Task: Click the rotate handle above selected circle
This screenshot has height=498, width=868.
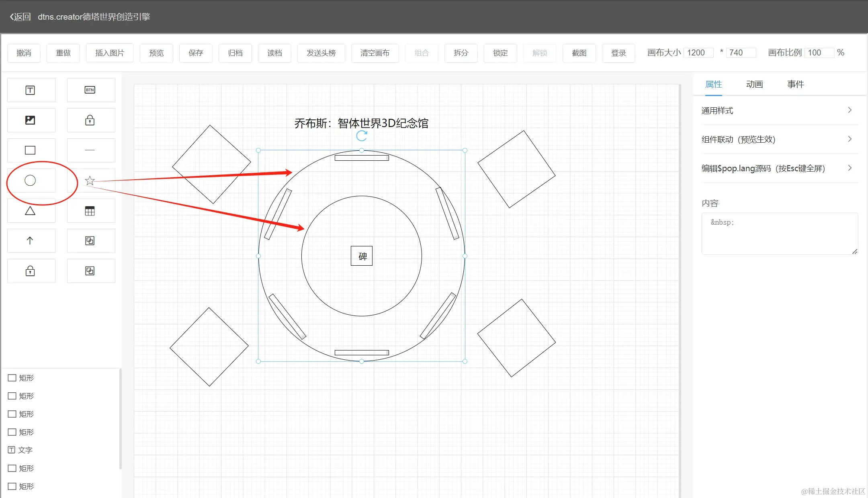Action: [362, 136]
